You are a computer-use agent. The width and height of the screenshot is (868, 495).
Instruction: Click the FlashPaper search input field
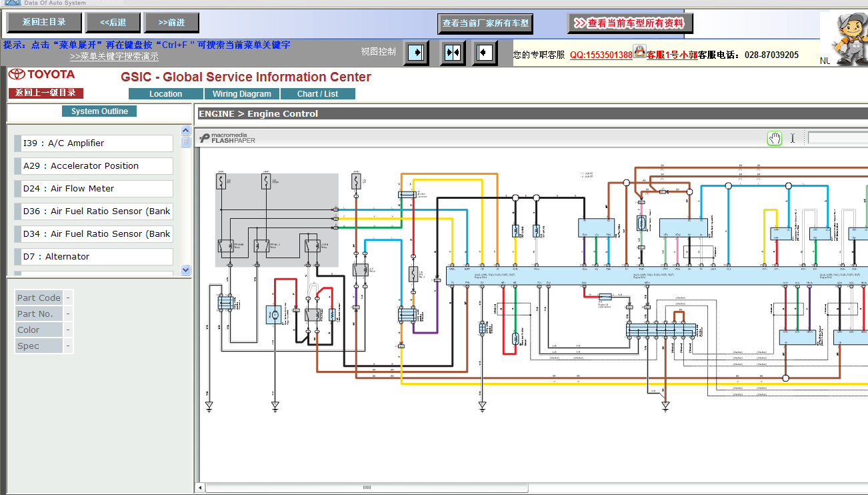(x=837, y=138)
